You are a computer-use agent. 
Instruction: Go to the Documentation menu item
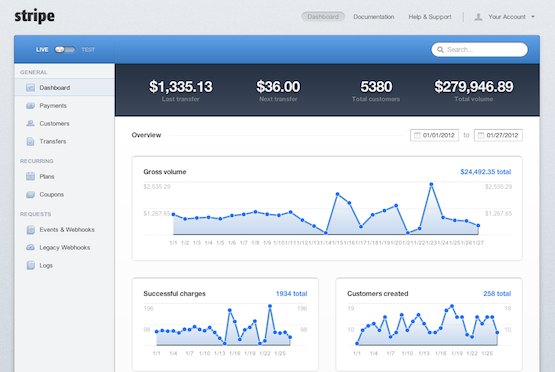click(x=373, y=17)
